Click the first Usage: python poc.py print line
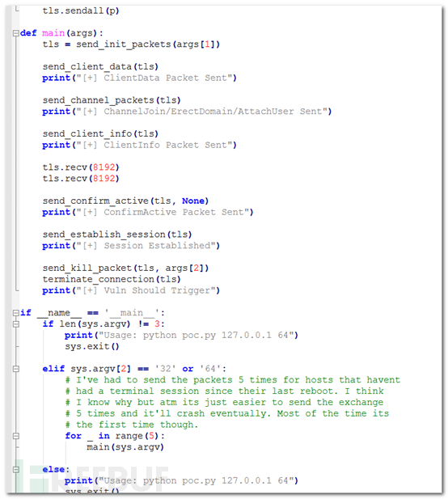This screenshot has height=499, width=448. [x=181, y=336]
